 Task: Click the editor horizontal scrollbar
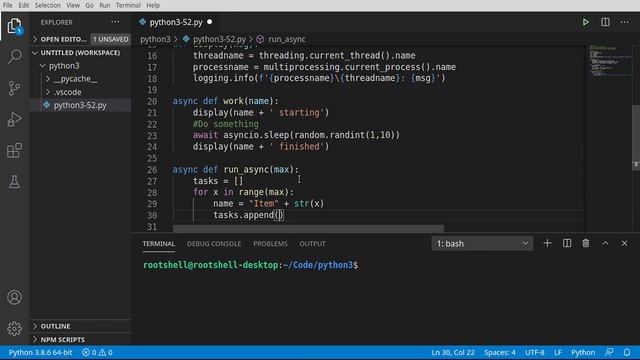(308, 228)
